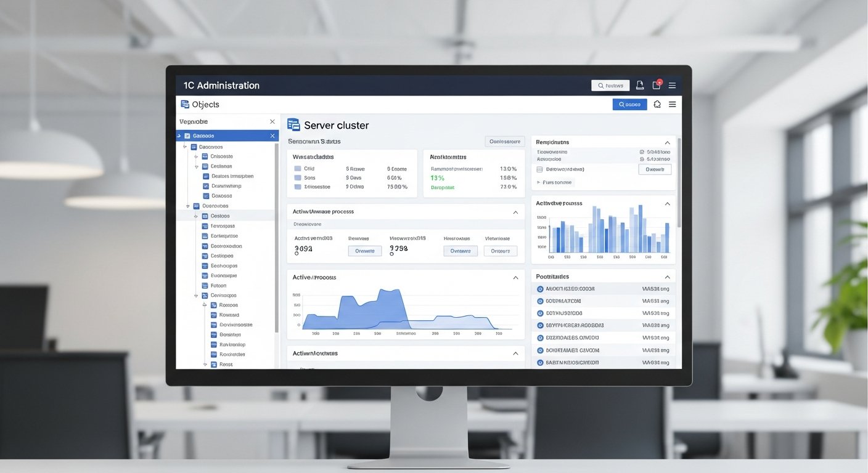This screenshot has width=868, height=473.
Task: Click the 'AMOOIT/G3ED:COOSR' list entry text
Action: coord(570,289)
